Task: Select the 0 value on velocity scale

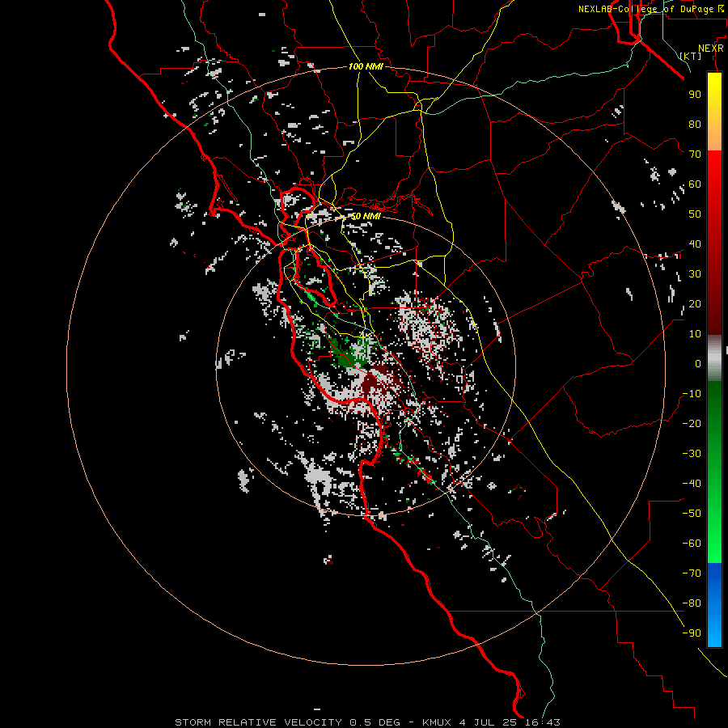Action: [x=698, y=364]
